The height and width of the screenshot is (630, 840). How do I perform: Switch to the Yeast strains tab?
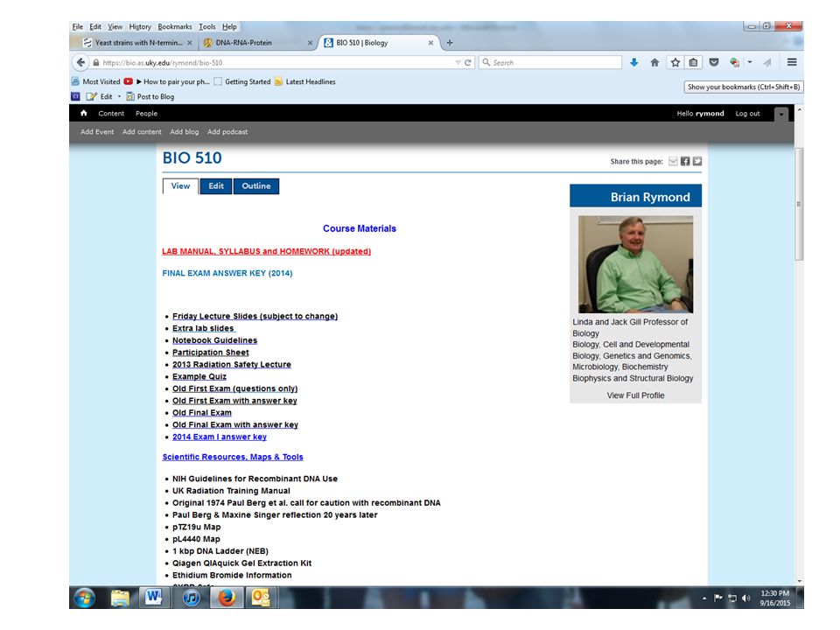[136, 43]
